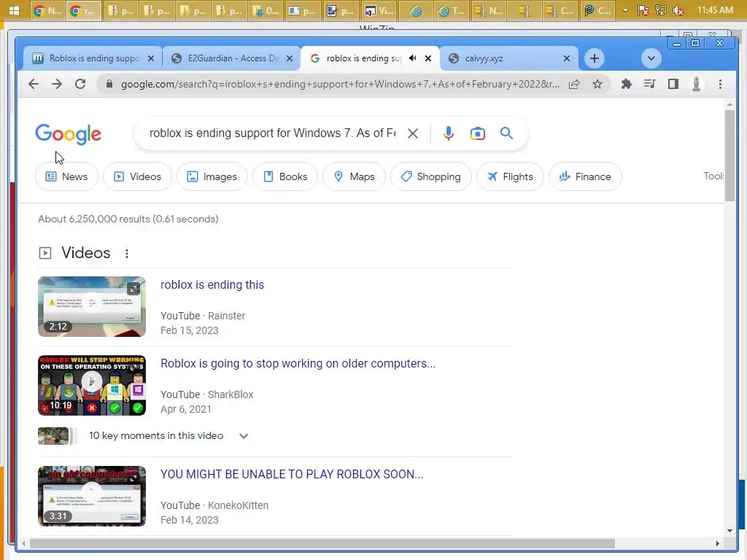Filter results by Finance
The width and height of the screenshot is (747, 560).
585,176
